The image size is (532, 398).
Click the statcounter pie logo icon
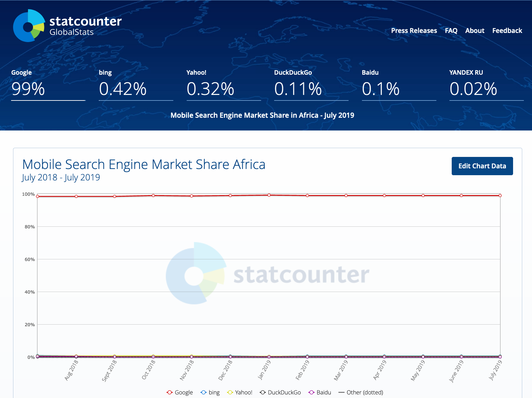pyautogui.click(x=29, y=26)
